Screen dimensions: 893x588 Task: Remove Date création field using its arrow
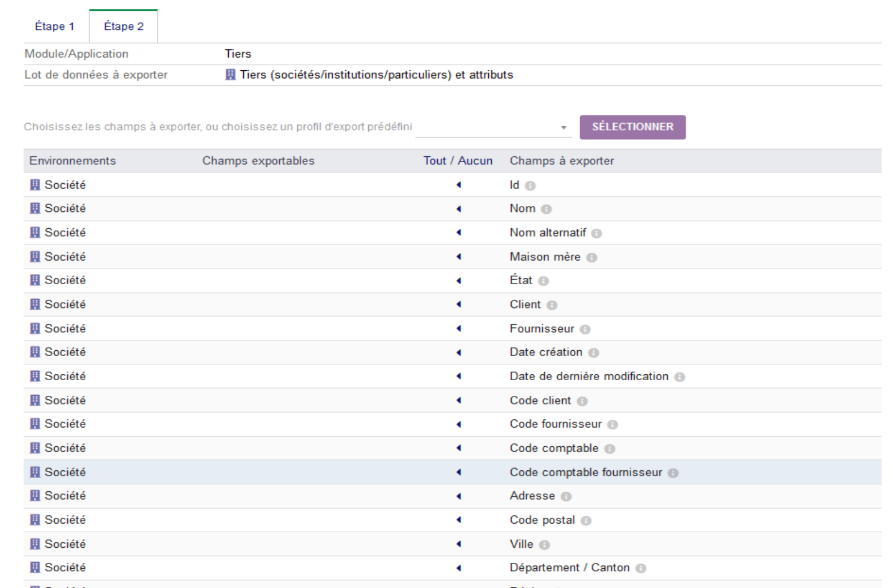coord(459,353)
